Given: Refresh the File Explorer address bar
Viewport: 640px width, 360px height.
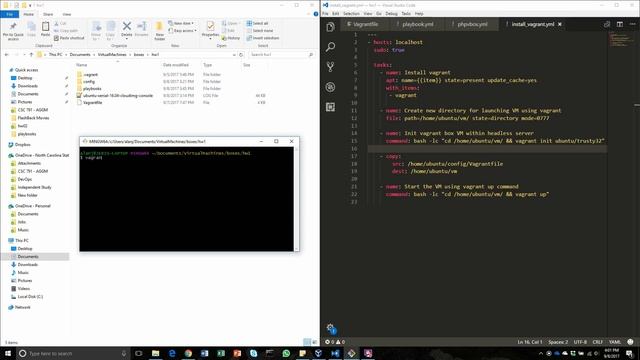Looking at the screenshot, I should (241, 54).
